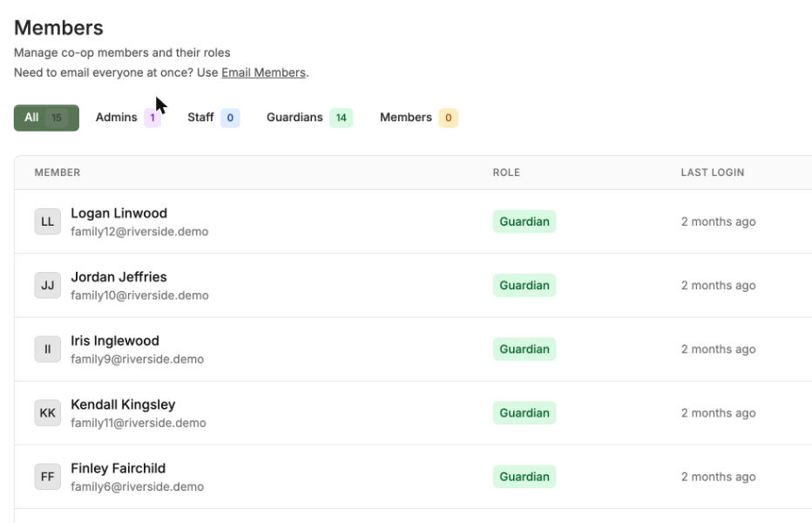Click email family11@riverside.demo

pyautogui.click(x=139, y=423)
